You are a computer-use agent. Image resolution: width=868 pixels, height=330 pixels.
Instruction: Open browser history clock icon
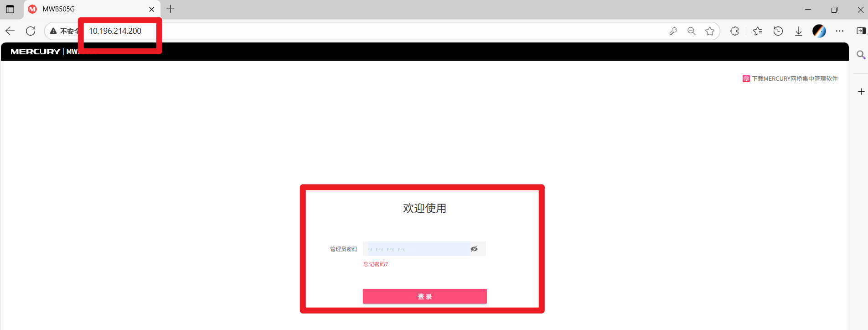(778, 31)
